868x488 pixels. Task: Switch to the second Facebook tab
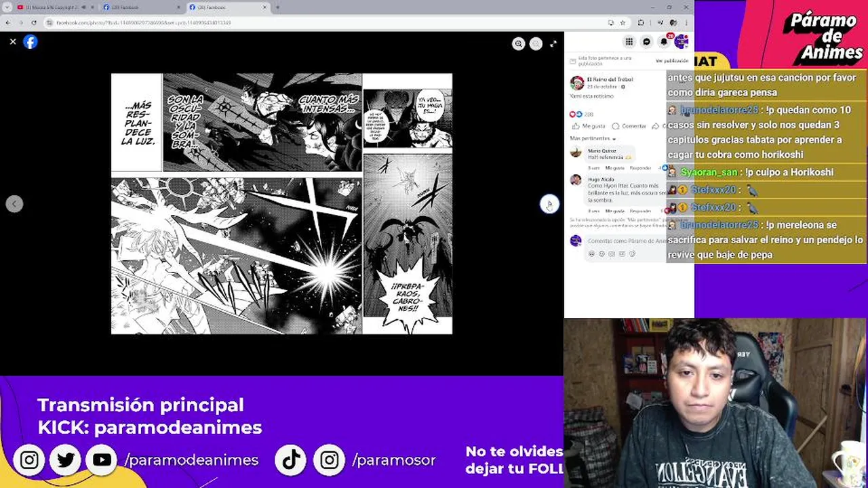pos(142,7)
